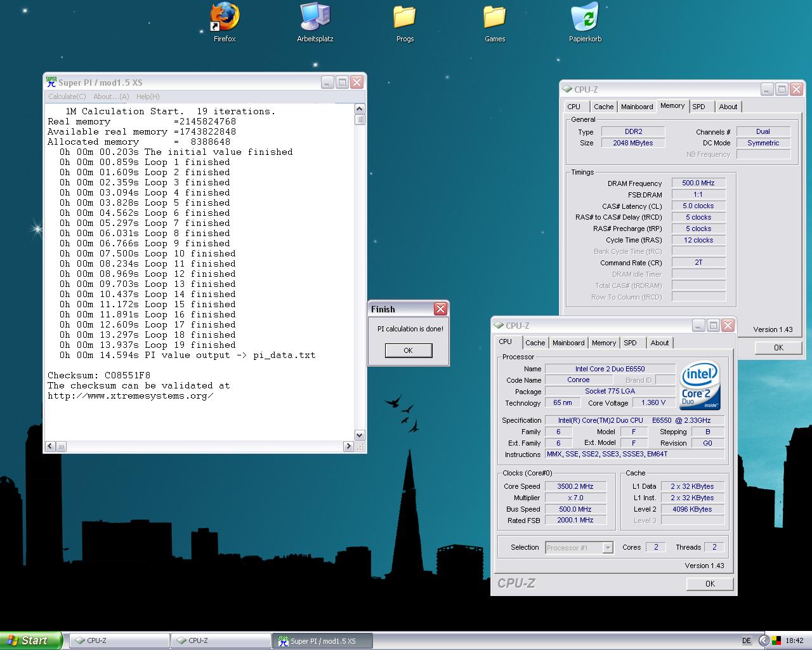This screenshot has height=650, width=812.
Task: Open About tab in upper CPU-Z window
Action: click(x=728, y=107)
